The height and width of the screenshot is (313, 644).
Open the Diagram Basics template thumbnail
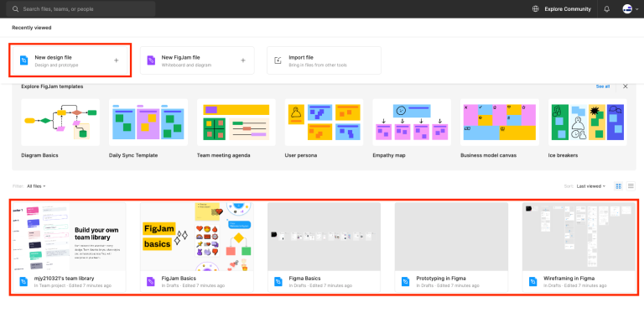[60, 123]
